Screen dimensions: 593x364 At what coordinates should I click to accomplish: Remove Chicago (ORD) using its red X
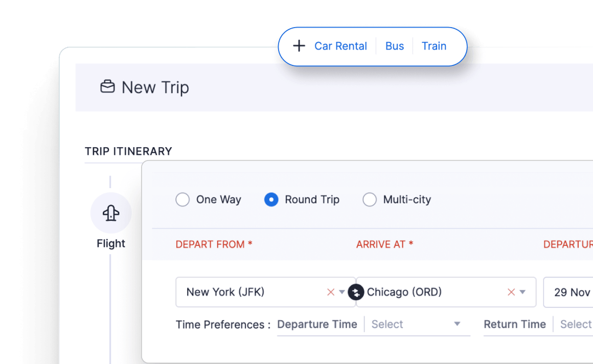[x=511, y=292]
